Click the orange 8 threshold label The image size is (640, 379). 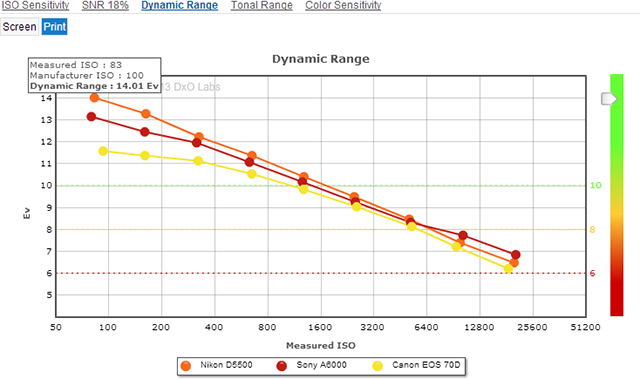coord(593,230)
